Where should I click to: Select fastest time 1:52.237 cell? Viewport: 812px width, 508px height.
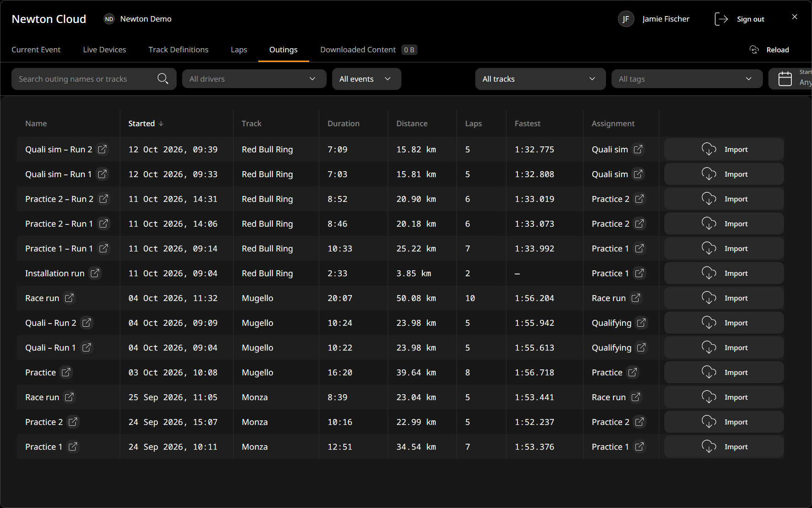pos(534,422)
